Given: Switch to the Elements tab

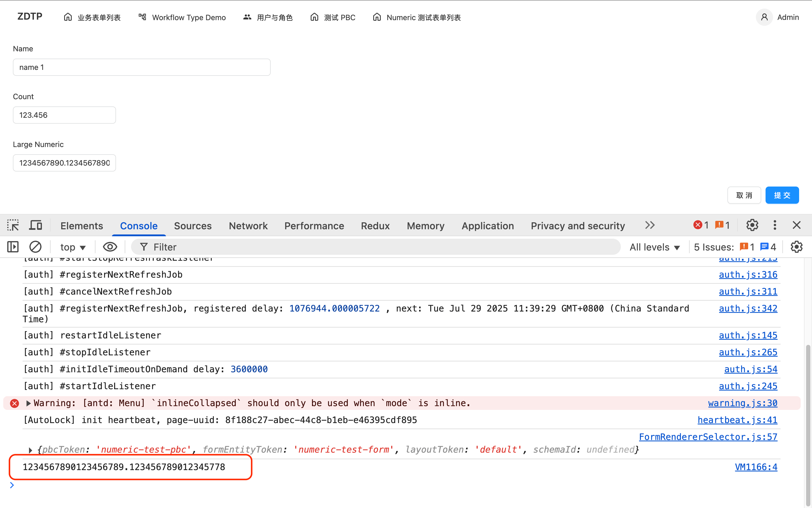Looking at the screenshot, I should point(82,226).
